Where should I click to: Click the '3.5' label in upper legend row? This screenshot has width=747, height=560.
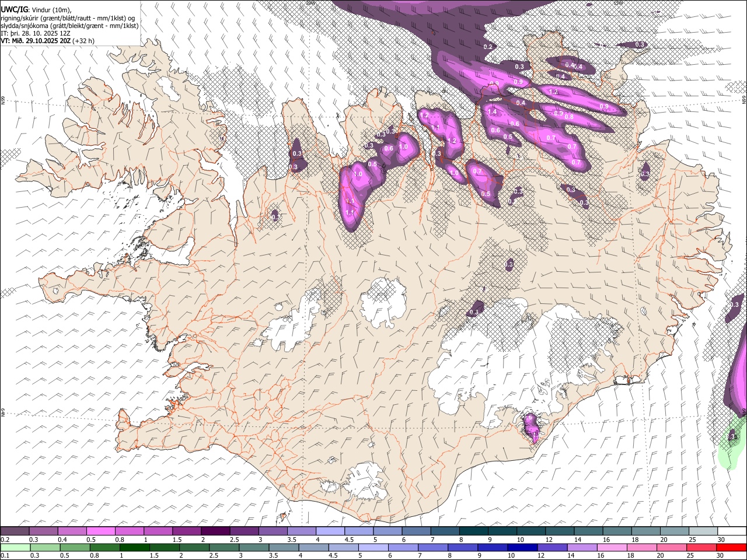pyautogui.click(x=291, y=540)
